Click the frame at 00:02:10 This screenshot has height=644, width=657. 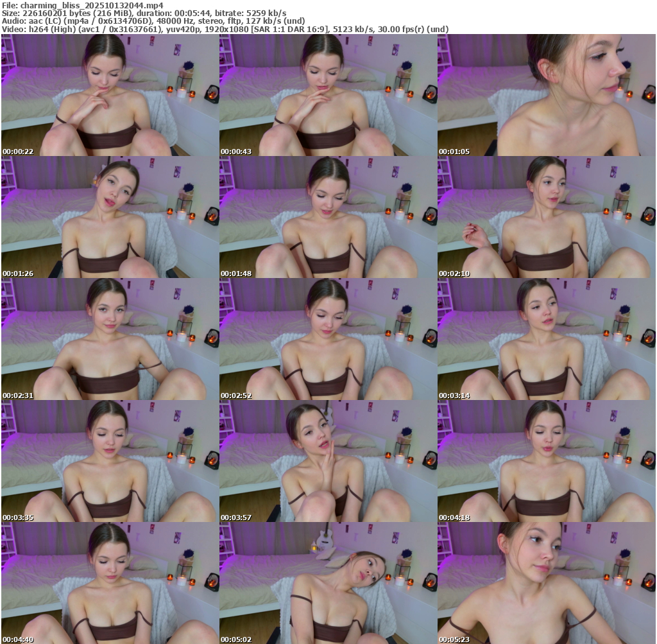pyautogui.click(x=546, y=217)
